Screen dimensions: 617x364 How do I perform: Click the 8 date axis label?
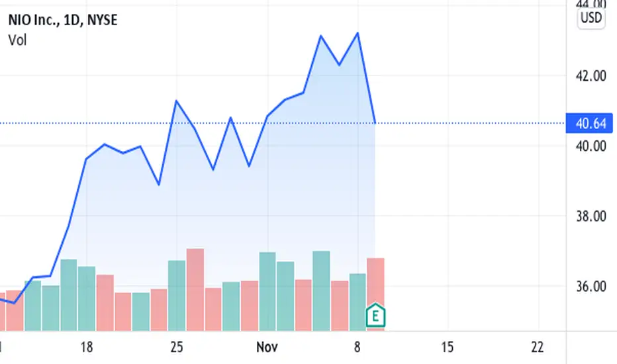(357, 347)
